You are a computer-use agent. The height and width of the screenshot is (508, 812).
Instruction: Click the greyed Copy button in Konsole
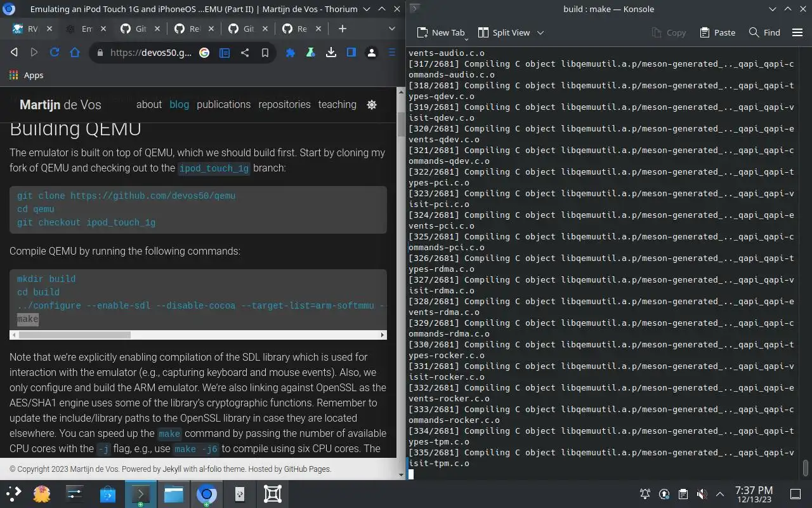coord(669,32)
